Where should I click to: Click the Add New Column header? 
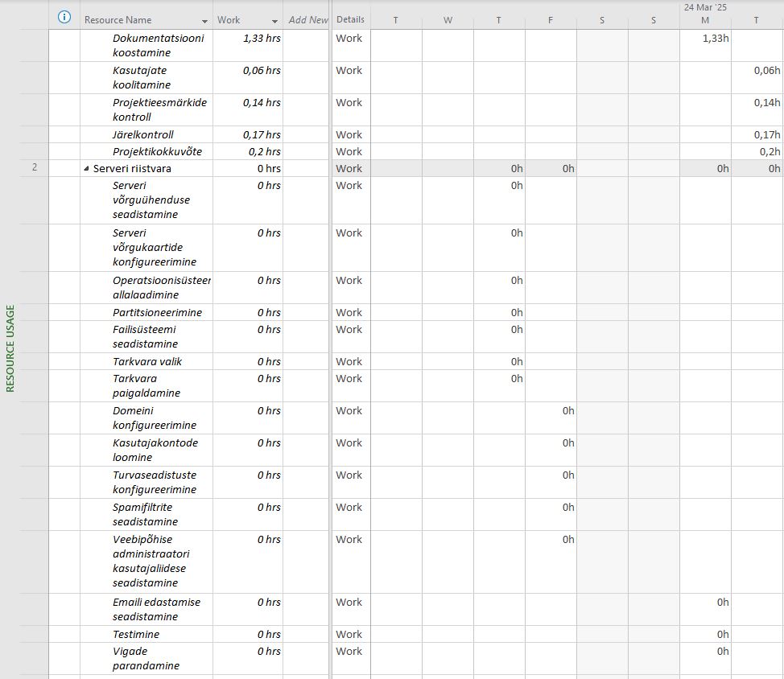307,20
